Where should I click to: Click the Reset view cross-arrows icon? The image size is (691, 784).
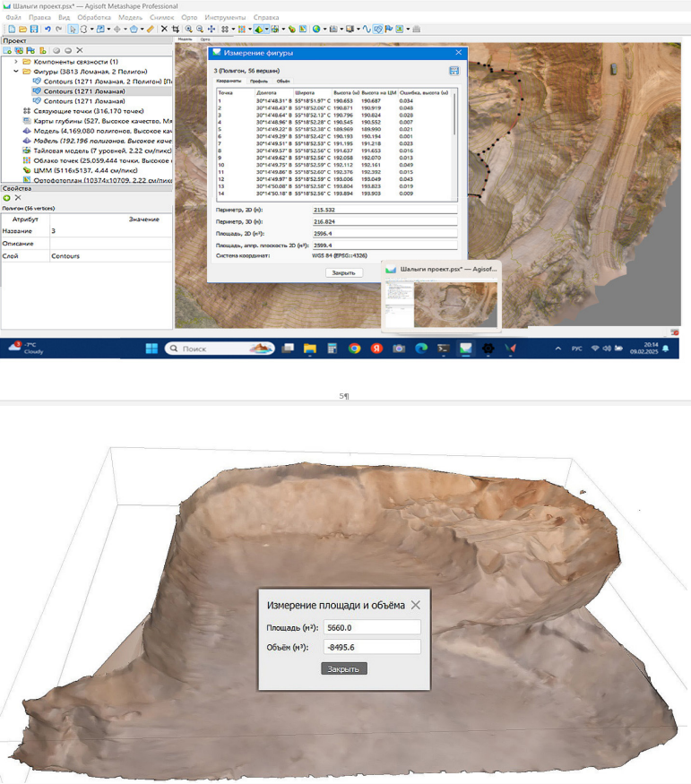[211, 29]
